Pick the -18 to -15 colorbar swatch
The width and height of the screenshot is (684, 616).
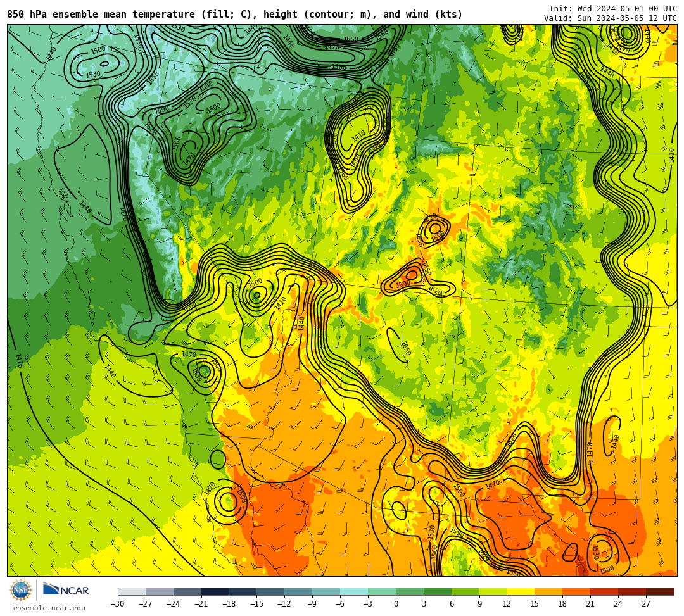243,591
